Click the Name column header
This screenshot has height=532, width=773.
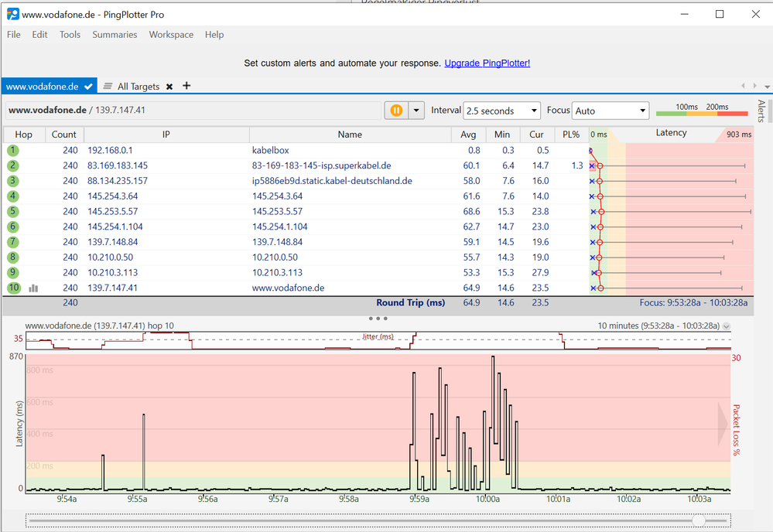coord(350,135)
